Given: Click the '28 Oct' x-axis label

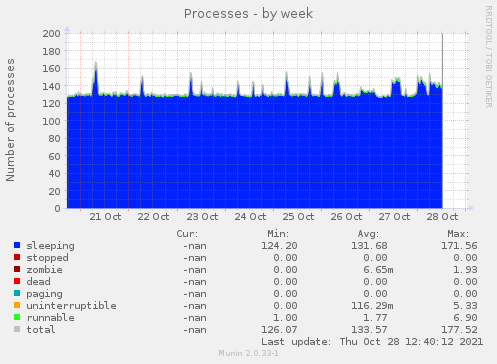Looking at the screenshot, I should click(442, 217).
